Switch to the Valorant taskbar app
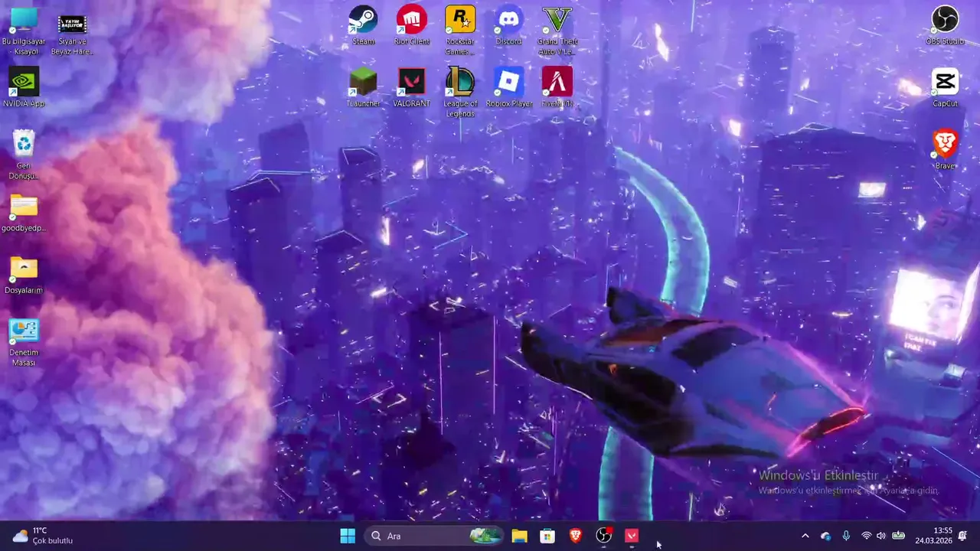This screenshot has width=980, height=551. [632, 536]
